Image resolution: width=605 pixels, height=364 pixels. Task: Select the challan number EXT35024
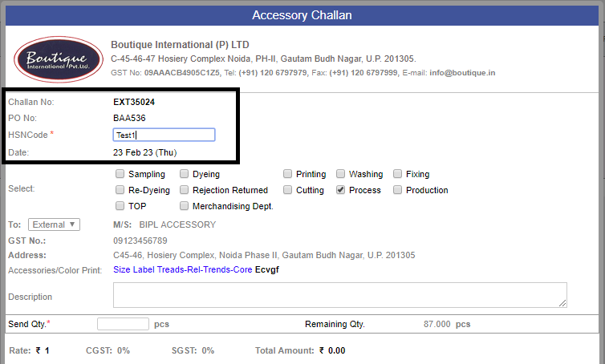pos(134,102)
